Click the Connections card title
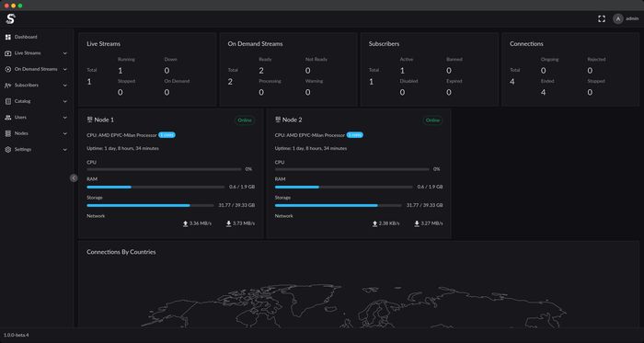 tap(526, 44)
